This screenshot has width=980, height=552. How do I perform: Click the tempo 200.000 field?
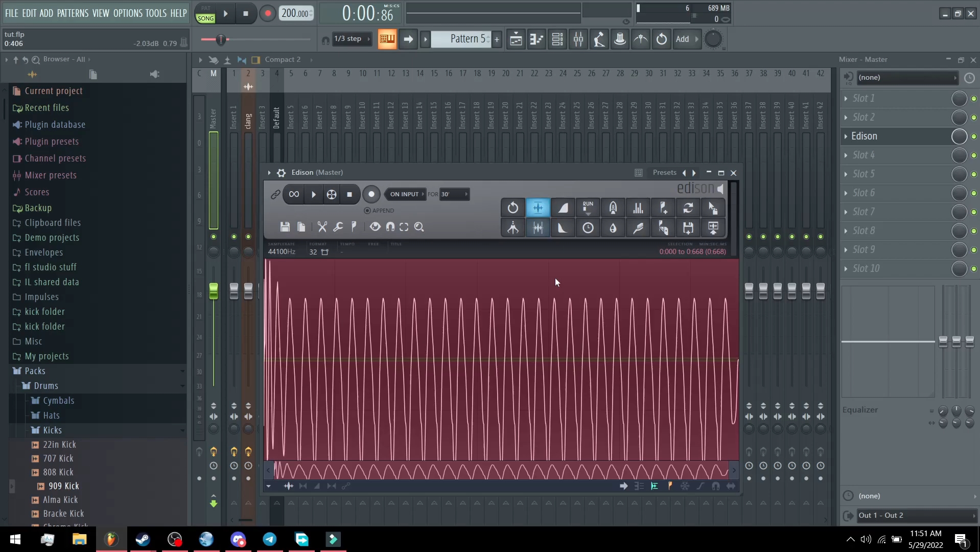coord(296,14)
